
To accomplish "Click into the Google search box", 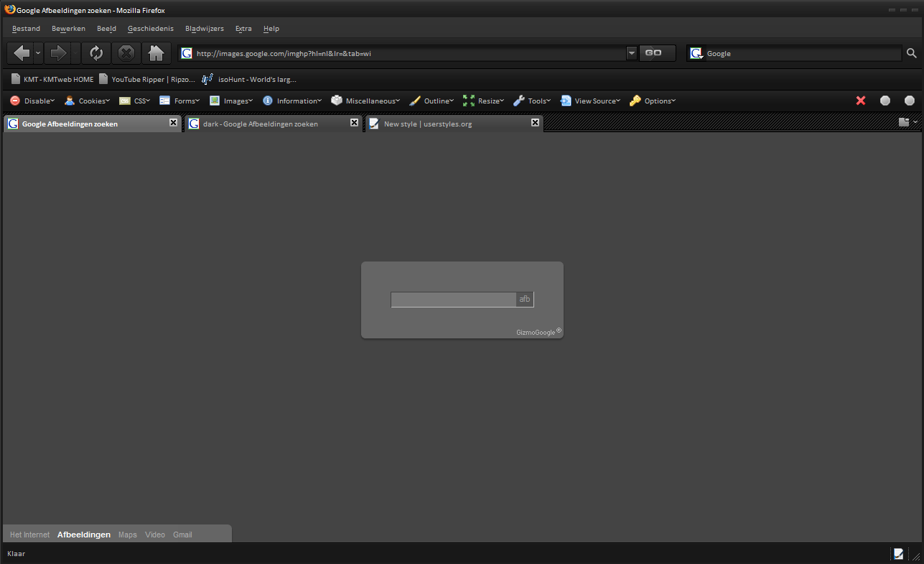I will click(803, 53).
